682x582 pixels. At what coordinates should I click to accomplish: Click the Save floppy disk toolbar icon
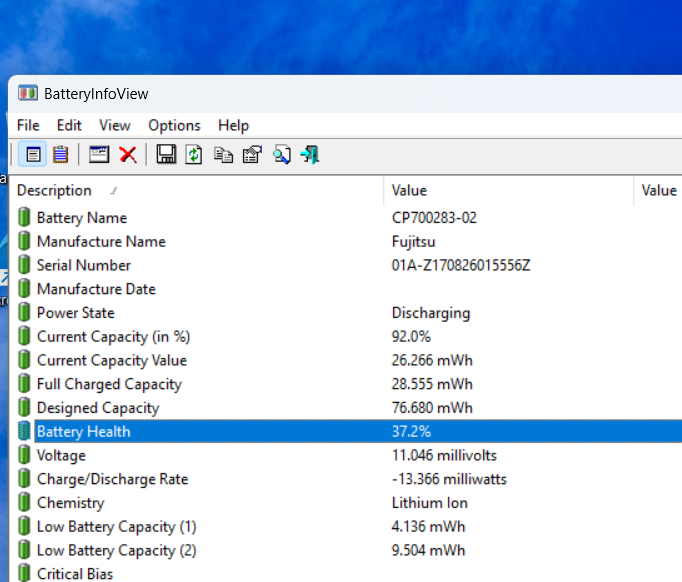pyautogui.click(x=166, y=154)
